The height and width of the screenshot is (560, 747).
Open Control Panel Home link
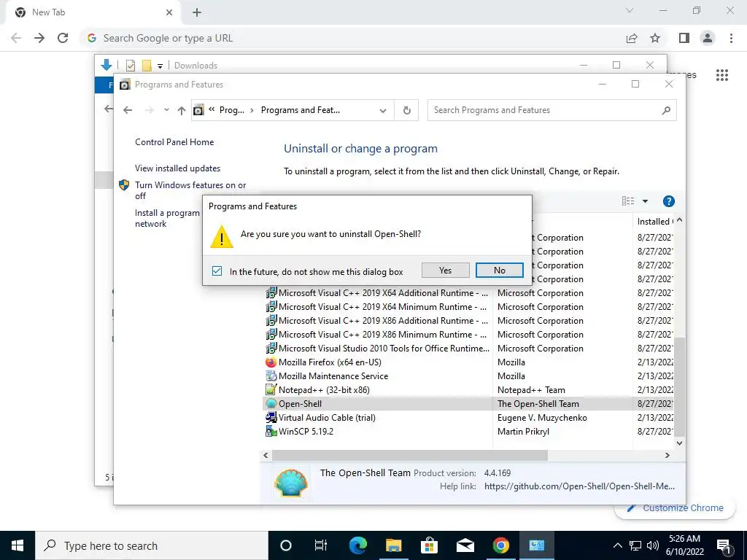tap(174, 142)
